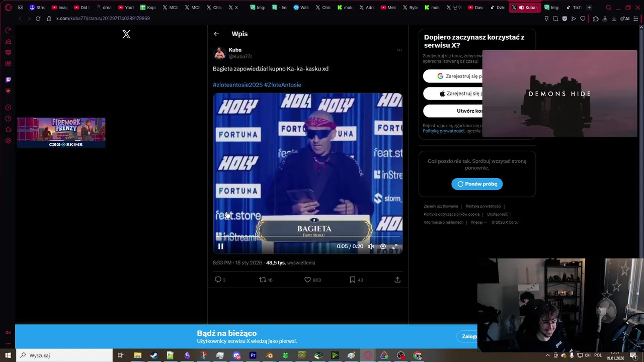Screen dimensions: 644x362
Task: Switch to the 'Stre' tab
Action: pos(37,8)
